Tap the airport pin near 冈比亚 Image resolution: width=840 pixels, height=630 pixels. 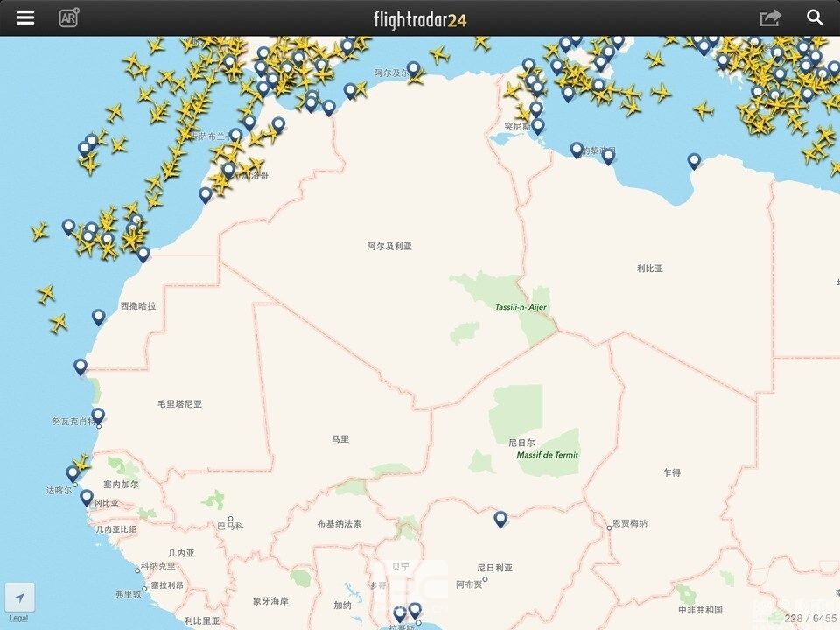(x=87, y=498)
